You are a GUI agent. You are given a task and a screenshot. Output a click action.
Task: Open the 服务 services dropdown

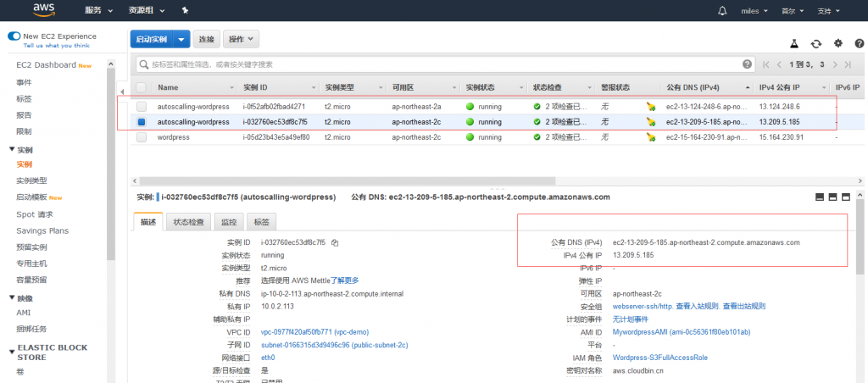[x=98, y=10]
